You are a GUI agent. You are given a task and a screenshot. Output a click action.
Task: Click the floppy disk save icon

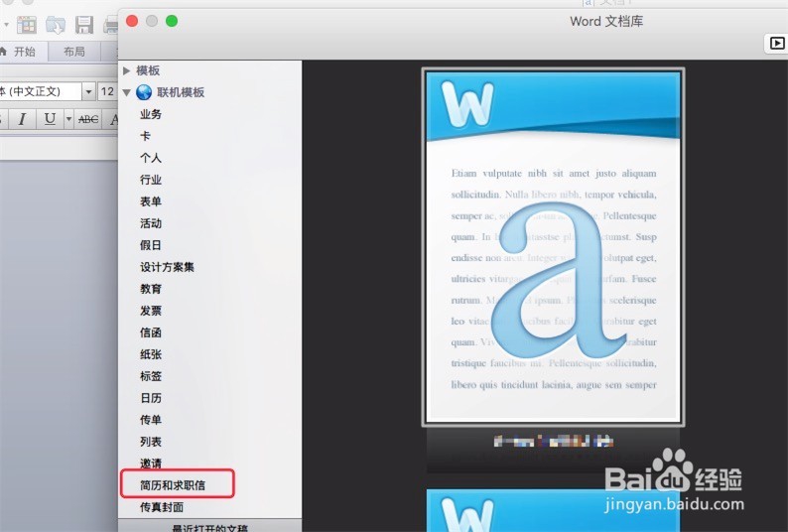point(84,25)
